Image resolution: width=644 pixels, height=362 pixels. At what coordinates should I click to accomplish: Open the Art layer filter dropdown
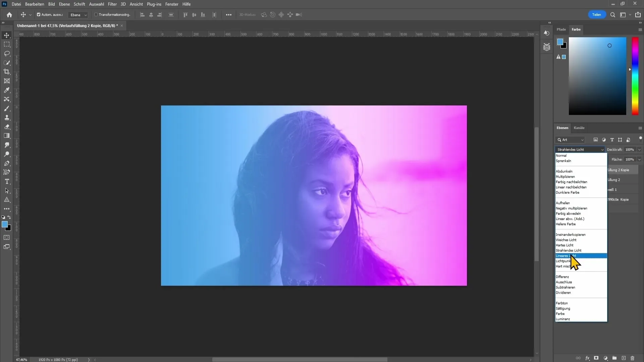coord(570,140)
